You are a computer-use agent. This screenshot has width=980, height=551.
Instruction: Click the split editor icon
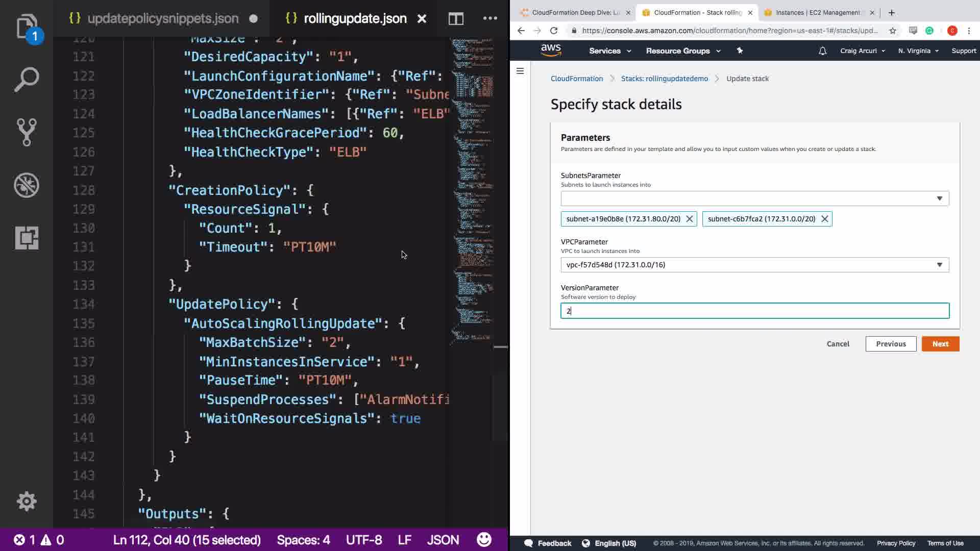(456, 19)
